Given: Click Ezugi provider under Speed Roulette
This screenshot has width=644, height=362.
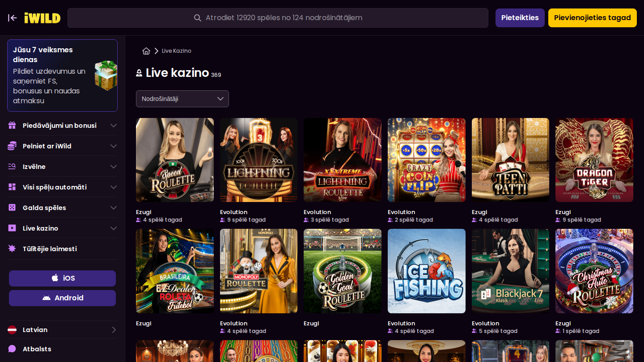Looking at the screenshot, I should [144, 212].
